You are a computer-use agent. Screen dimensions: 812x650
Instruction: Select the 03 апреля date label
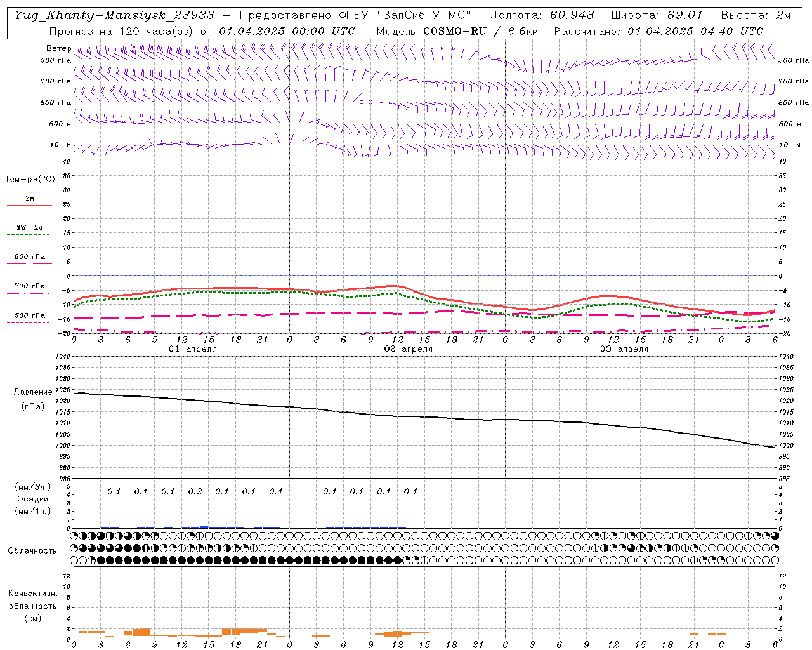coord(624,349)
